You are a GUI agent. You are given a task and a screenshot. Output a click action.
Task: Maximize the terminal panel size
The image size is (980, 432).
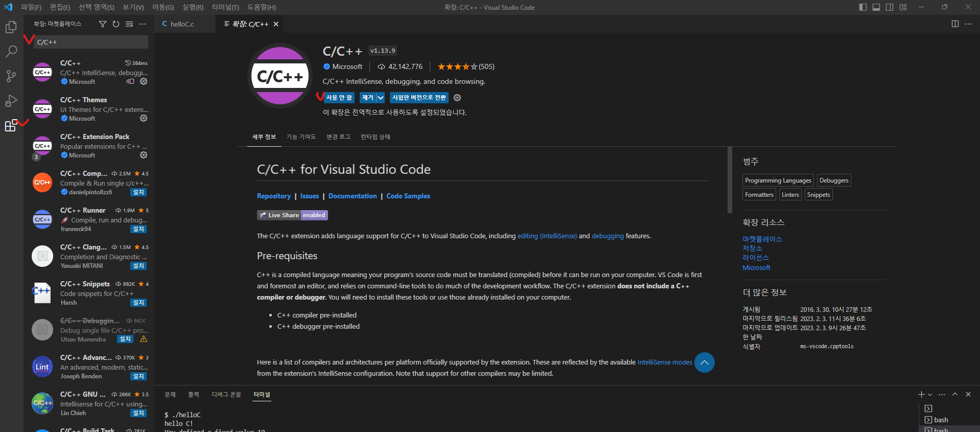[955, 394]
